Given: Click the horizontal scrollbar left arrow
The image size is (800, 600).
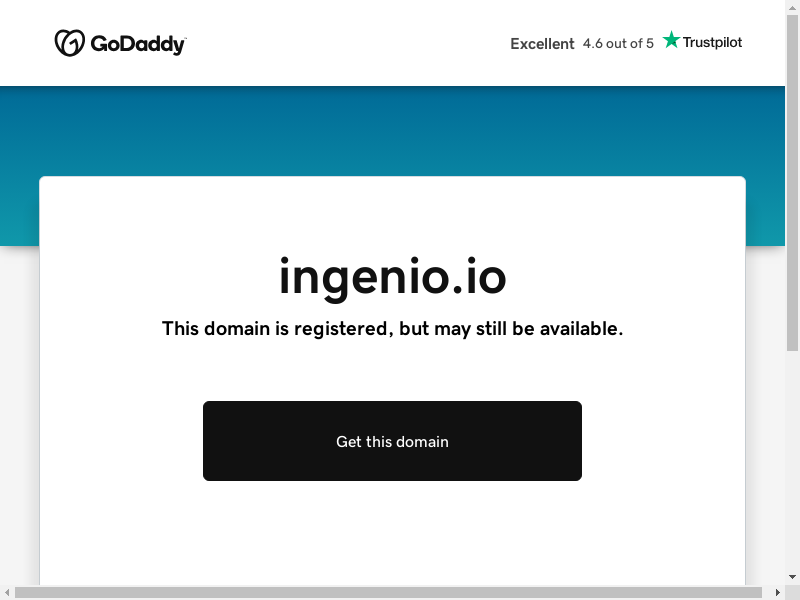Looking at the screenshot, I should 7,592.
